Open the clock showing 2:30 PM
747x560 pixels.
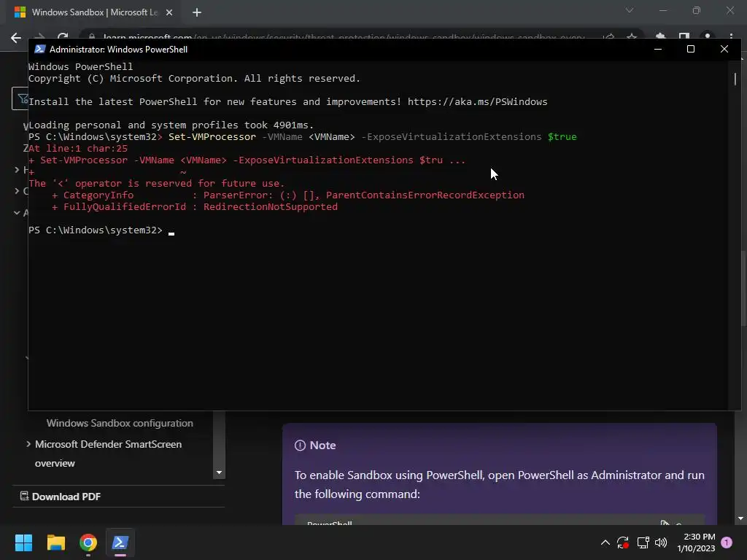pyautogui.click(x=696, y=542)
